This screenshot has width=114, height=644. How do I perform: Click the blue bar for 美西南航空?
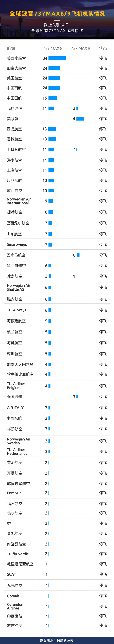pos(57,58)
